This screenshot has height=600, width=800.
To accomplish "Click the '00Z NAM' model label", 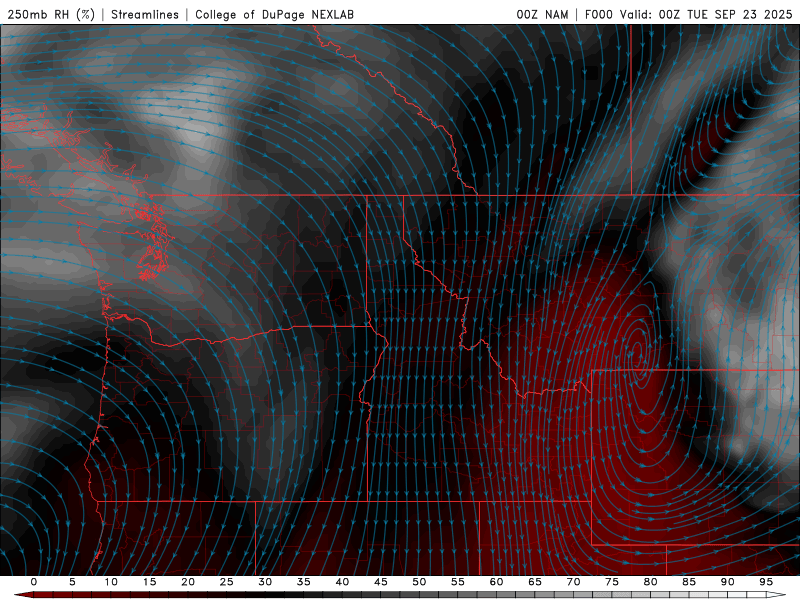I will click(542, 14).
